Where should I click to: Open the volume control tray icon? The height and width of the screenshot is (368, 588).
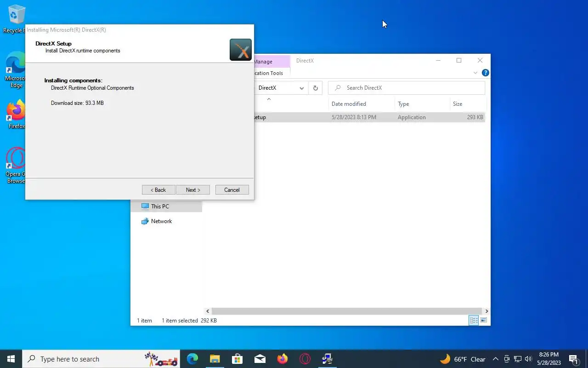click(x=528, y=359)
